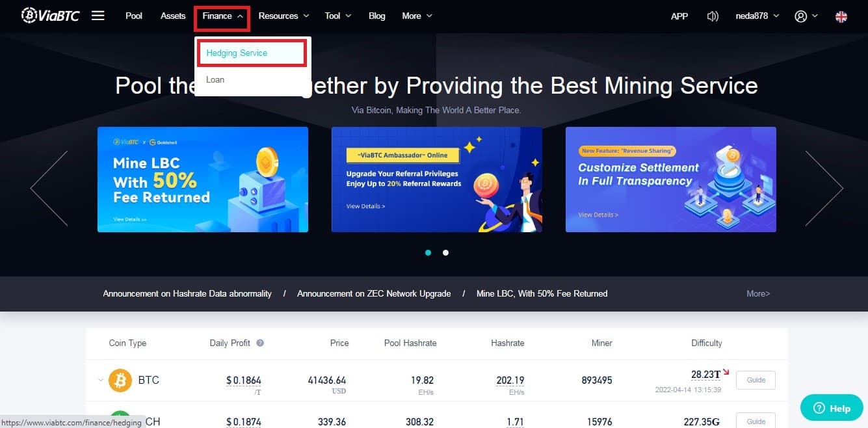Click the BTC coin icon
The width and height of the screenshot is (868, 428).
pyautogui.click(x=120, y=380)
